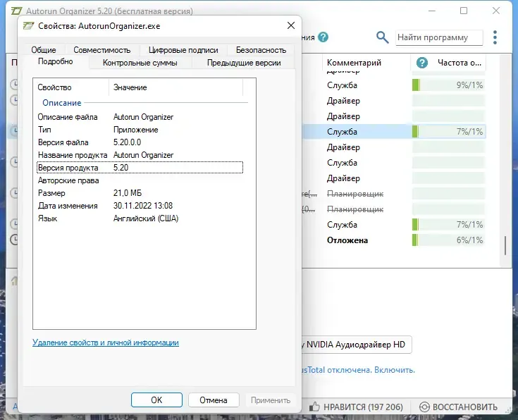Viewport: 518px width, 420px height.
Task: Click the properties dialog title icon
Action: (29, 26)
